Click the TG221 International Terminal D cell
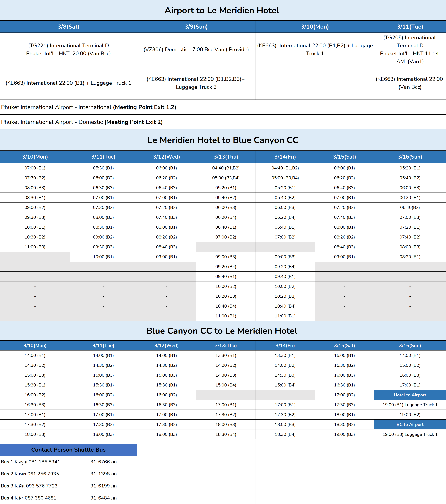The height and width of the screenshot is (504, 446). coord(69,49)
